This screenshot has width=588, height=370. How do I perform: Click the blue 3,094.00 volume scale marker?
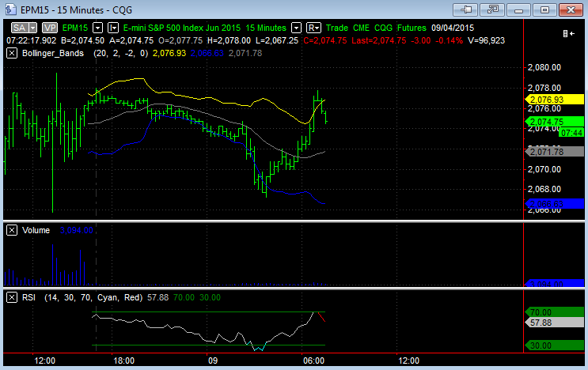tap(555, 284)
